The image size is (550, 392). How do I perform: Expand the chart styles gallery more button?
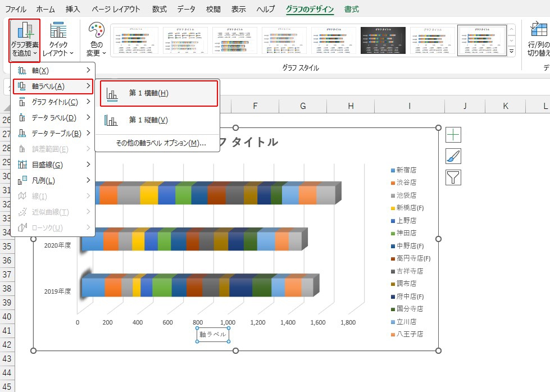click(512, 52)
